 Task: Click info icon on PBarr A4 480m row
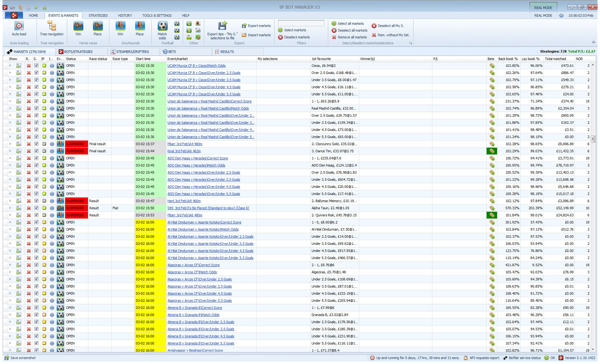[x=52, y=144]
